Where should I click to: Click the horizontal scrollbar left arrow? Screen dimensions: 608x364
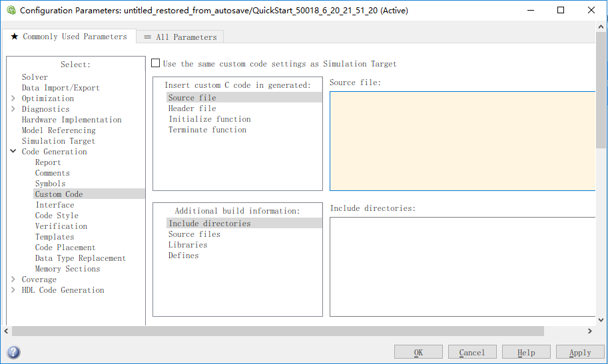click(x=6, y=331)
